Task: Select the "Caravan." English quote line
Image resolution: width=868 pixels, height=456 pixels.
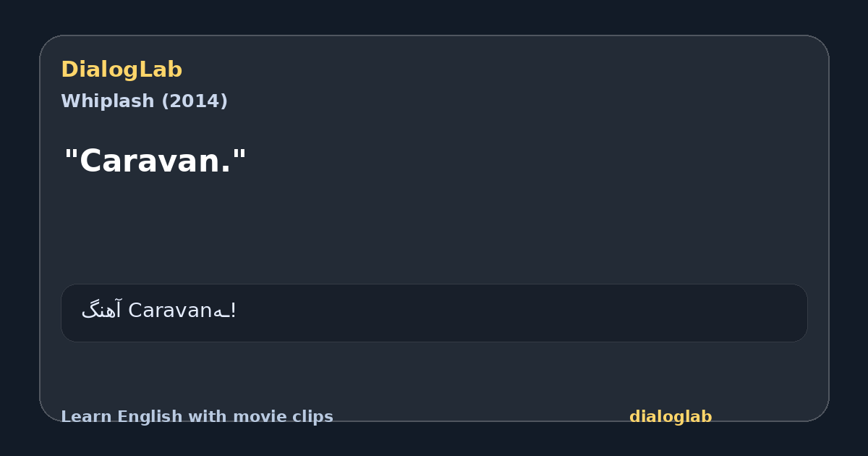Action: click(156, 161)
